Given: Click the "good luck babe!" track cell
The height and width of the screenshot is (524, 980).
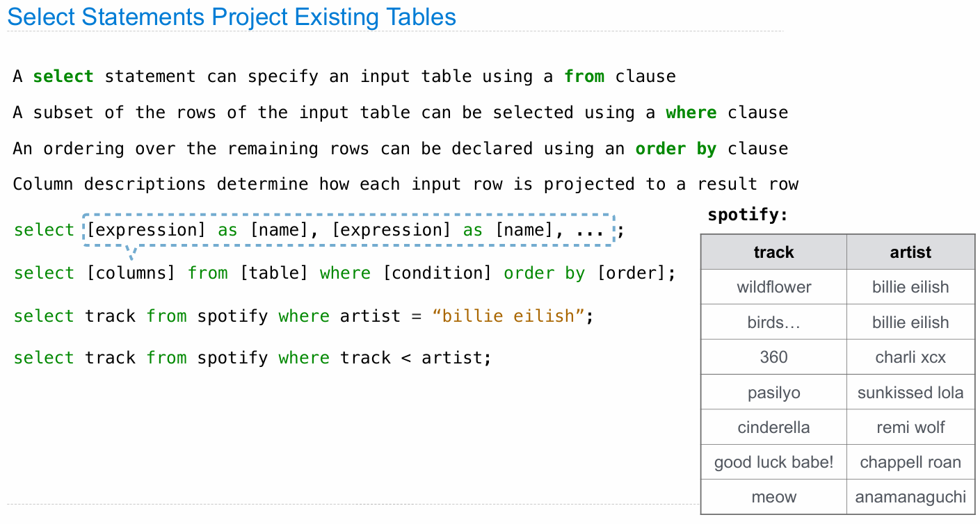Looking at the screenshot, I should click(773, 462).
